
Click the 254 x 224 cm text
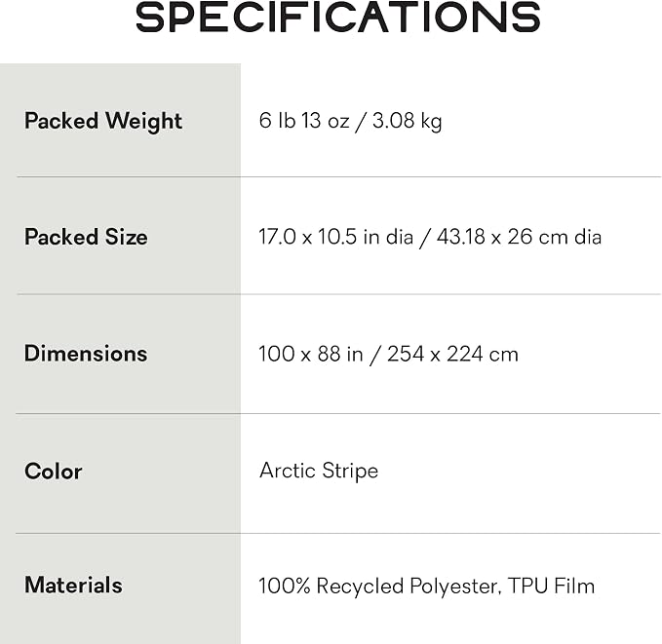coord(452,354)
